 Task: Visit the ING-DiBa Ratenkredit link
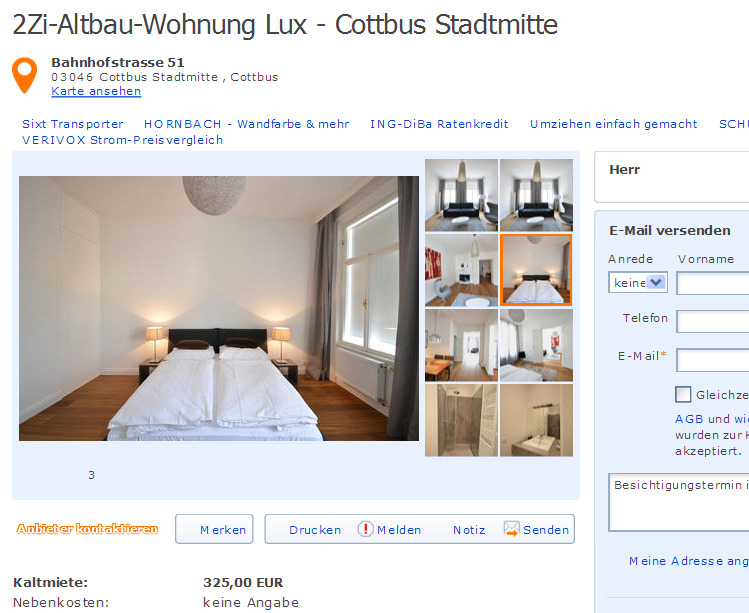[x=439, y=124]
